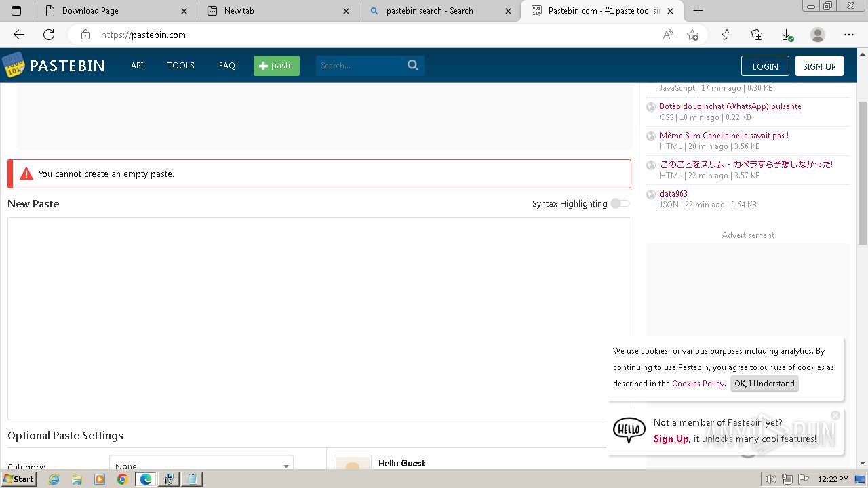The image size is (868, 488).
Task: Click the LOGIN button
Action: tap(765, 66)
